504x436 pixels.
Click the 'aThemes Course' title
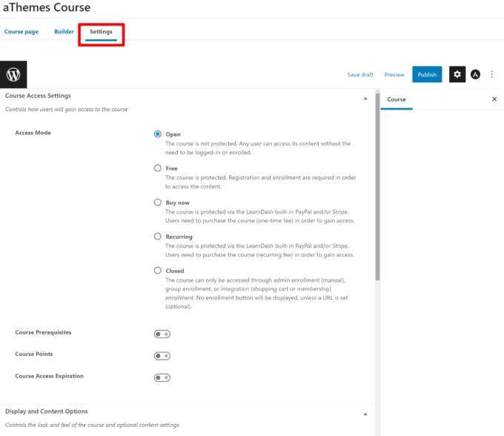(47, 7)
